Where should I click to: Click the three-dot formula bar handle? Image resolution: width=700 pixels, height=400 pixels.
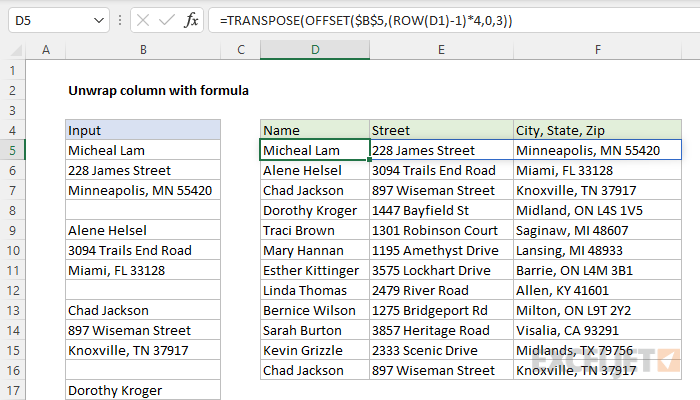pyautogui.click(x=120, y=20)
